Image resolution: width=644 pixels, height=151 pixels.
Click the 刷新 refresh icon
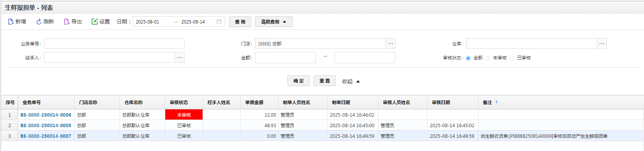[39, 22]
